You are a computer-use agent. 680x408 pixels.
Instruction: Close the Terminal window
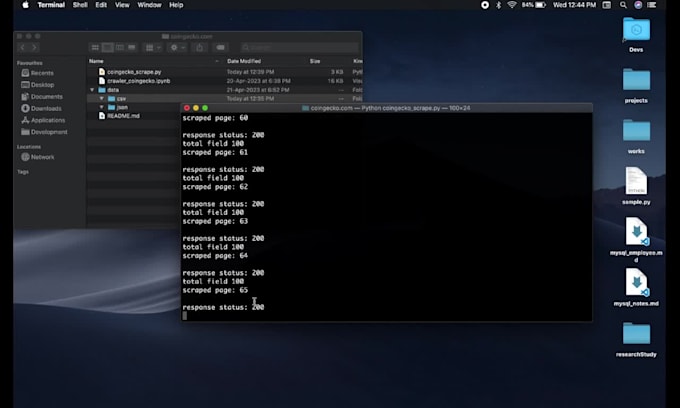[x=187, y=108]
